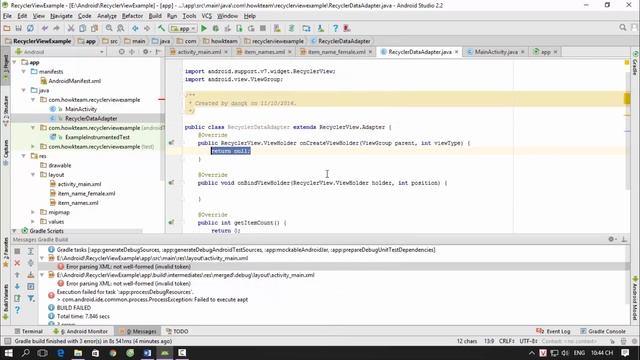Open the Navigate menu
This screenshot has width=640, height=360.
tap(61, 16)
